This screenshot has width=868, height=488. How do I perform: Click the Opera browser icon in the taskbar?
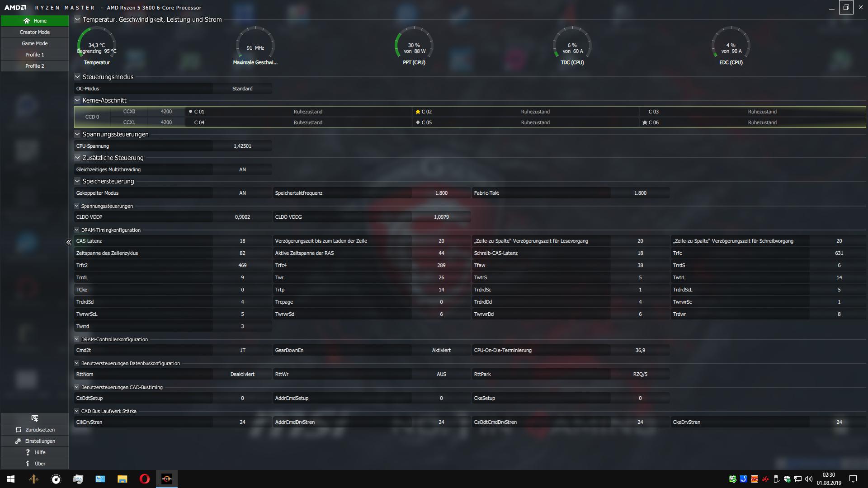[144, 479]
